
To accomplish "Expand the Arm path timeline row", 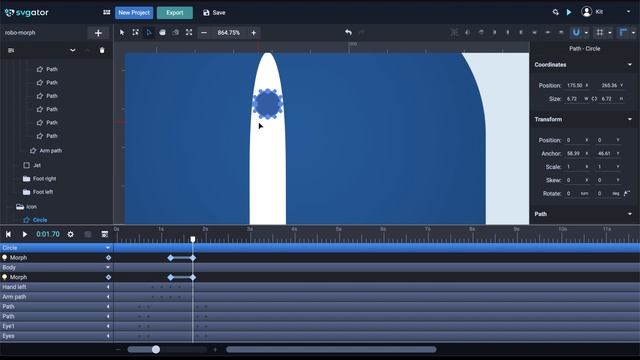I will coord(108,297).
